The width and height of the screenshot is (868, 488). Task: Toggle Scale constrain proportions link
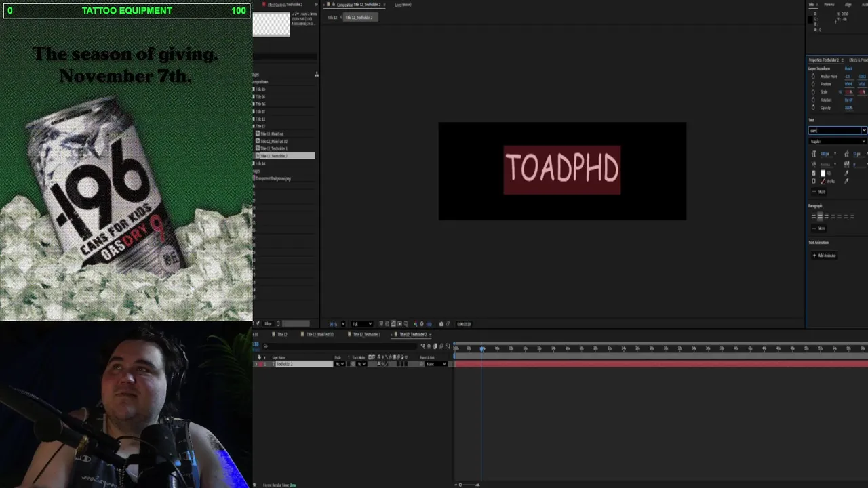point(841,91)
